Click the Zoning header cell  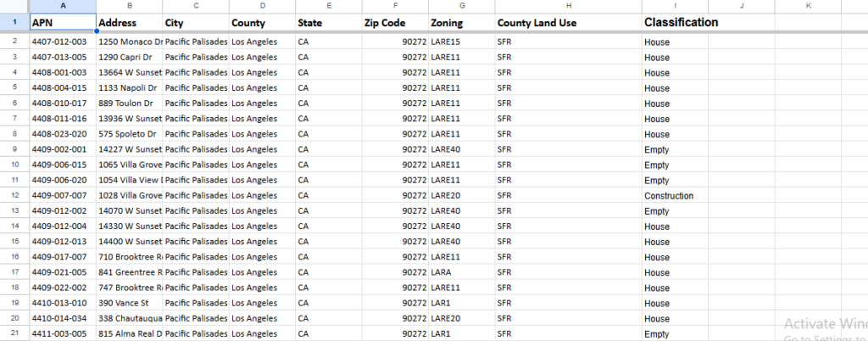click(462, 23)
